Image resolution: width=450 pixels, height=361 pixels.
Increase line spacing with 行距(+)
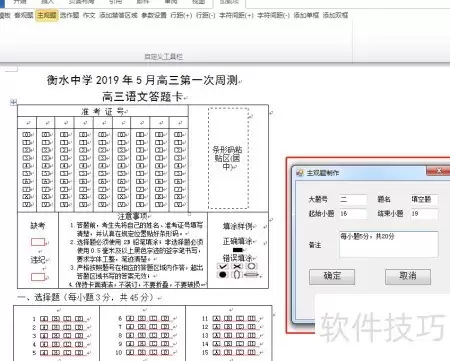(x=181, y=15)
